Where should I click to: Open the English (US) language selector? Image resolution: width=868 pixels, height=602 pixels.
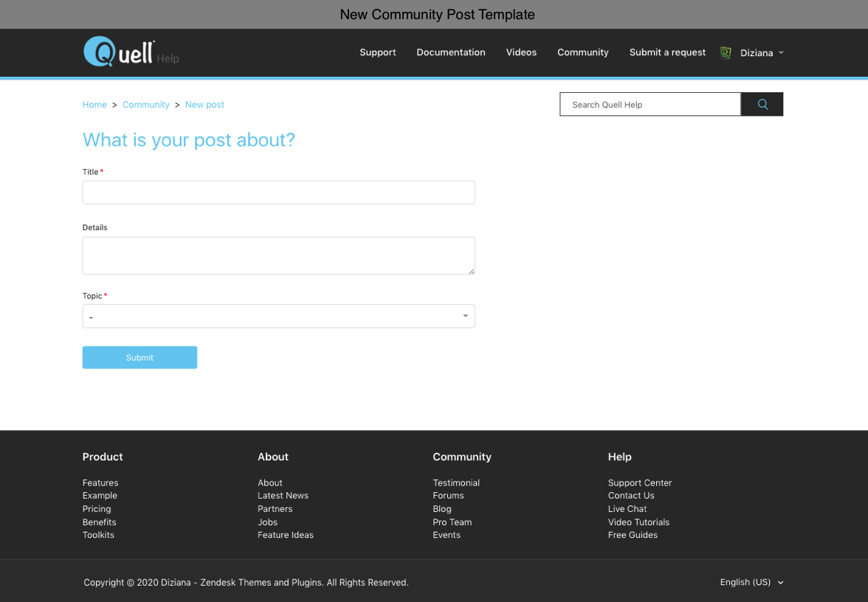pyautogui.click(x=751, y=582)
